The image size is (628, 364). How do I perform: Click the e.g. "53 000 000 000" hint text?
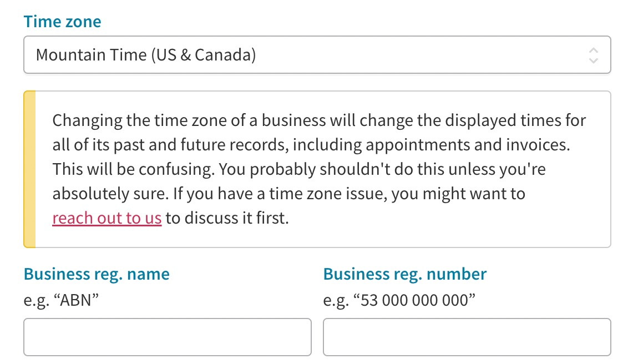pos(399,301)
